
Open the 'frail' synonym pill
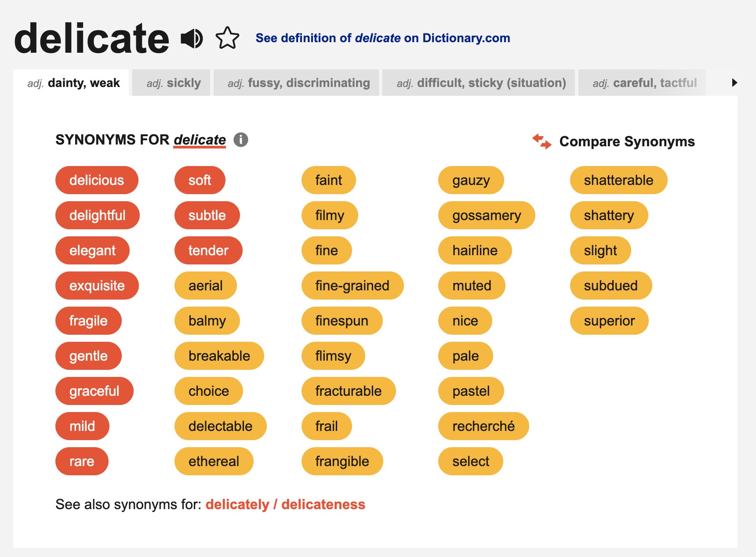click(x=327, y=426)
